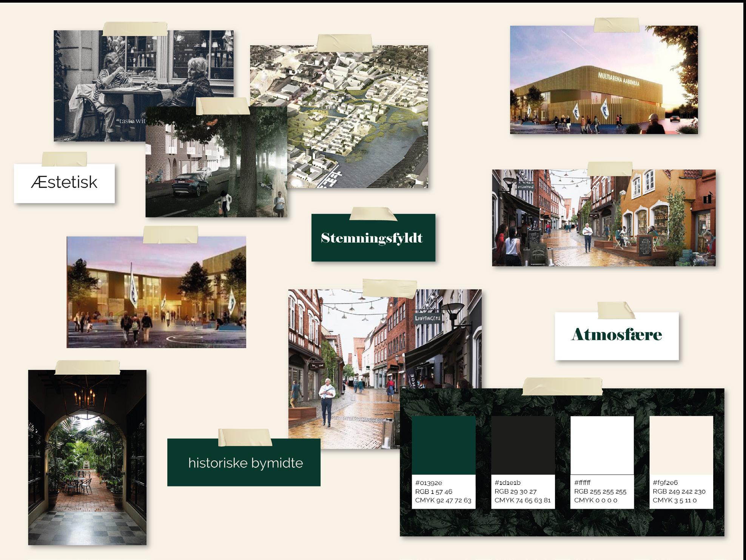Open the wide pedestrian street rendering
746x560 pixels.
coord(603,218)
